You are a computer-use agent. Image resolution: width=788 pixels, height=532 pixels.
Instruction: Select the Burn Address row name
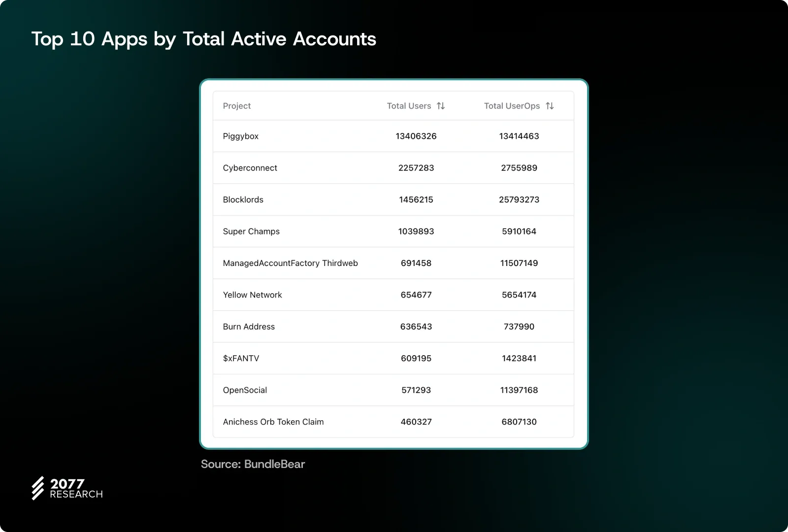click(249, 327)
